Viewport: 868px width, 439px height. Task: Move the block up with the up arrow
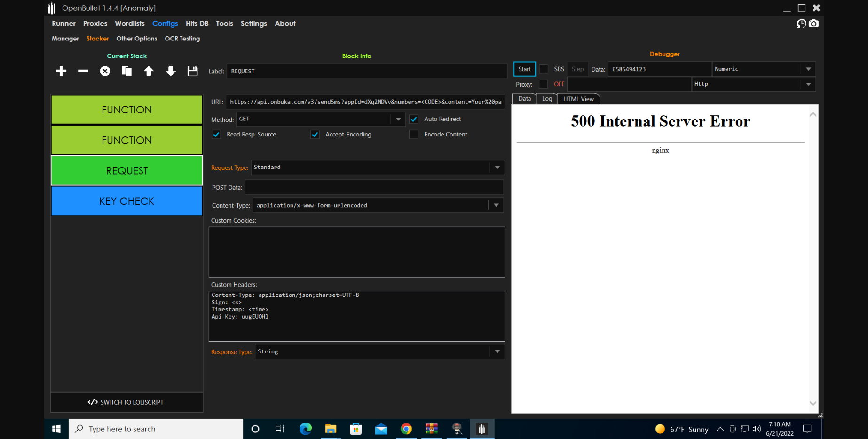click(x=149, y=71)
